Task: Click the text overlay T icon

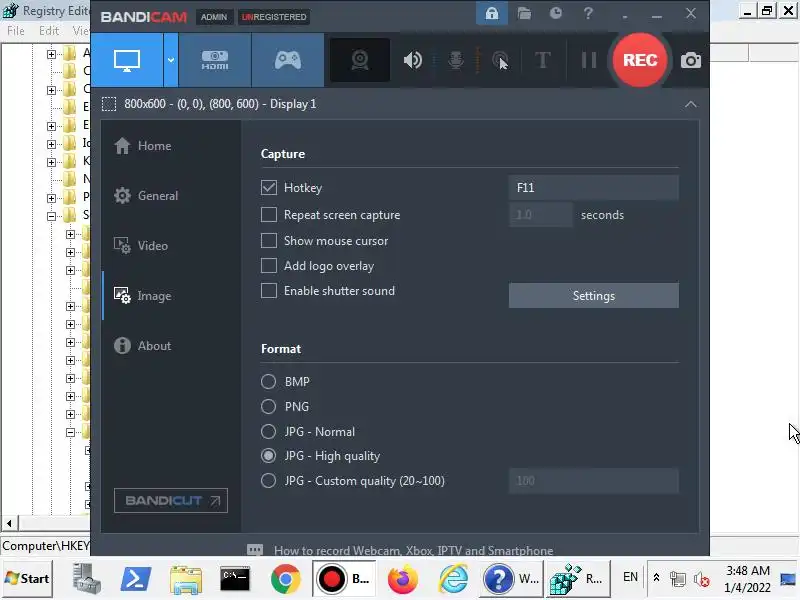Action: click(x=542, y=60)
